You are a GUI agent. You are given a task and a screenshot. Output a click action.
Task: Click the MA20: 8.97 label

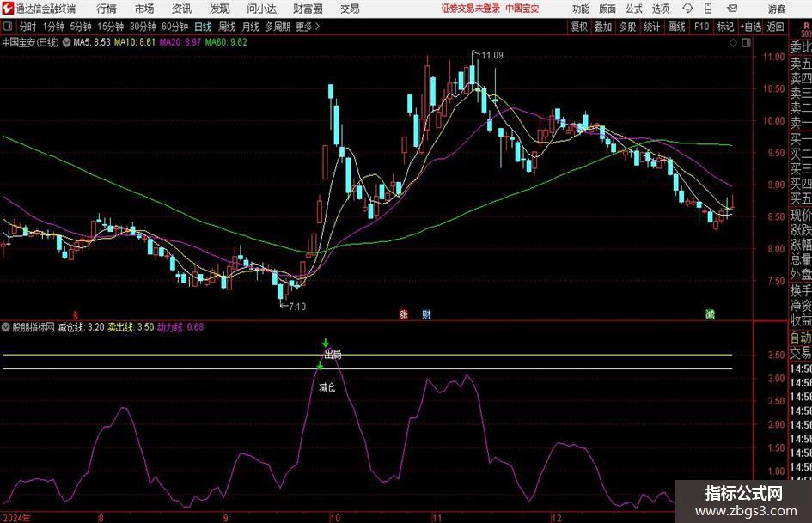180,42
